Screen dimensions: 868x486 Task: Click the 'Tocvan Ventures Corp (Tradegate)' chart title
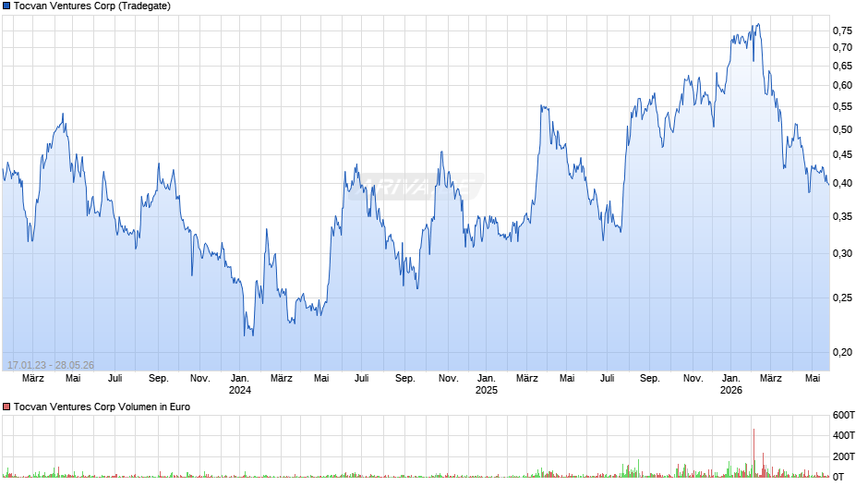(x=92, y=6)
